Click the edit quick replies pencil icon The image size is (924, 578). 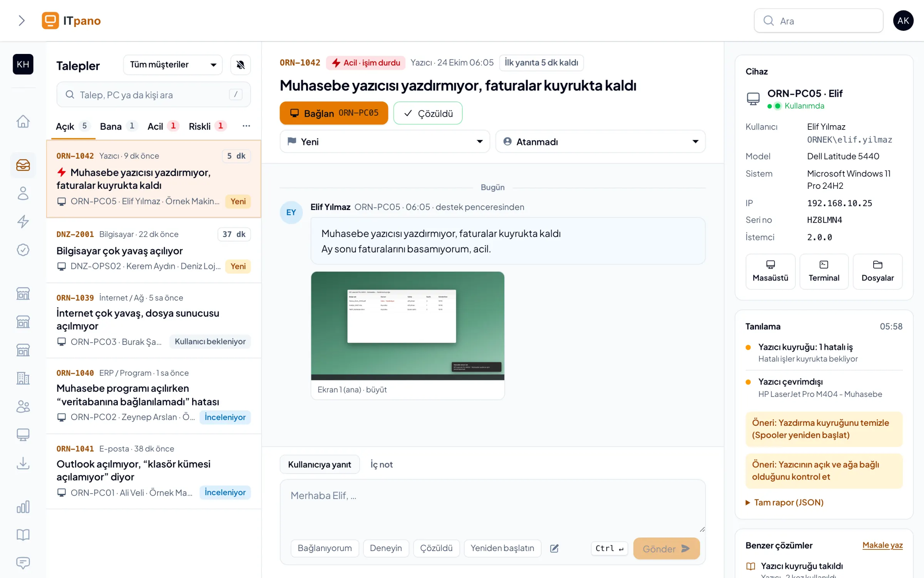pyautogui.click(x=554, y=548)
